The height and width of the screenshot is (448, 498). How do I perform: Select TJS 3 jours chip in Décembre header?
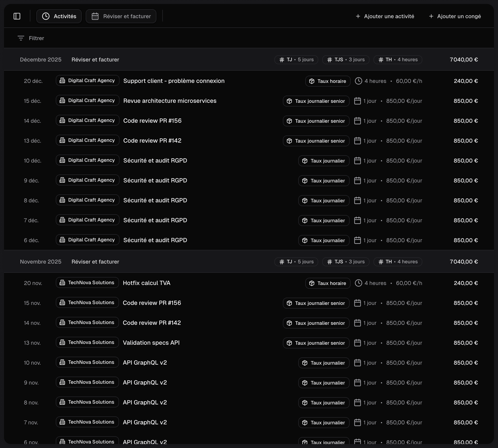point(346,59)
